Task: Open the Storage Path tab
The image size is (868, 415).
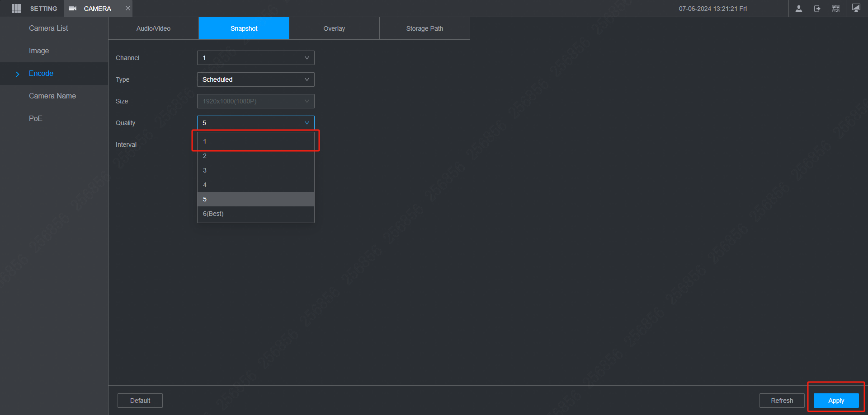Action: point(425,28)
